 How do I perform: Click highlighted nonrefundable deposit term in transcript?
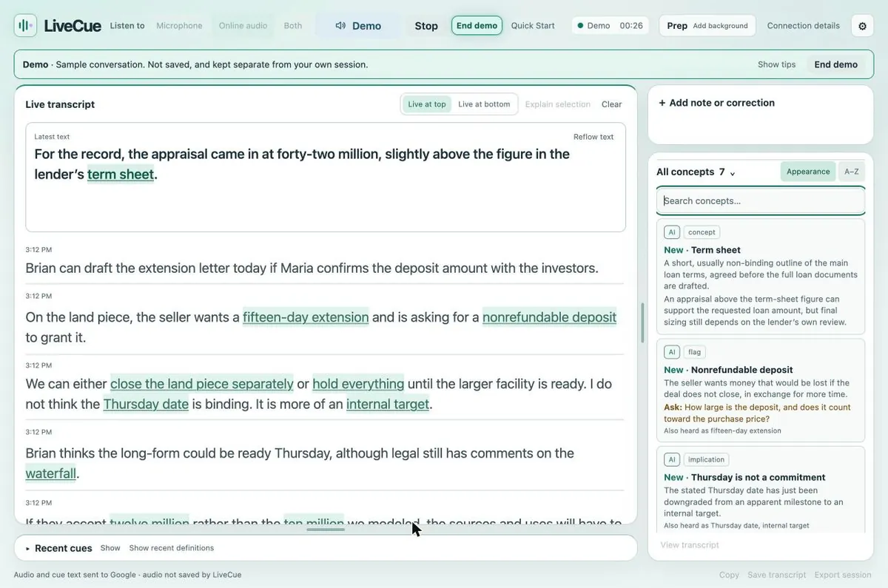click(549, 317)
